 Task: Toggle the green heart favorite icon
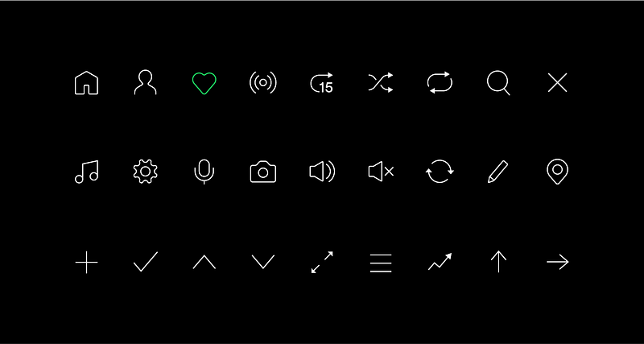(204, 83)
